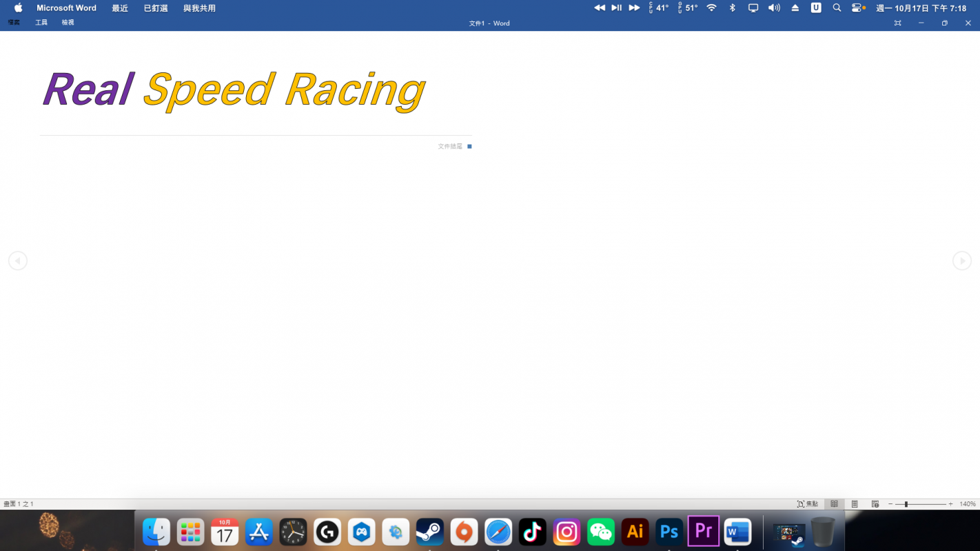Open Logitech G HUB from the dock
Viewport: 980px width, 551px height.
(x=327, y=532)
